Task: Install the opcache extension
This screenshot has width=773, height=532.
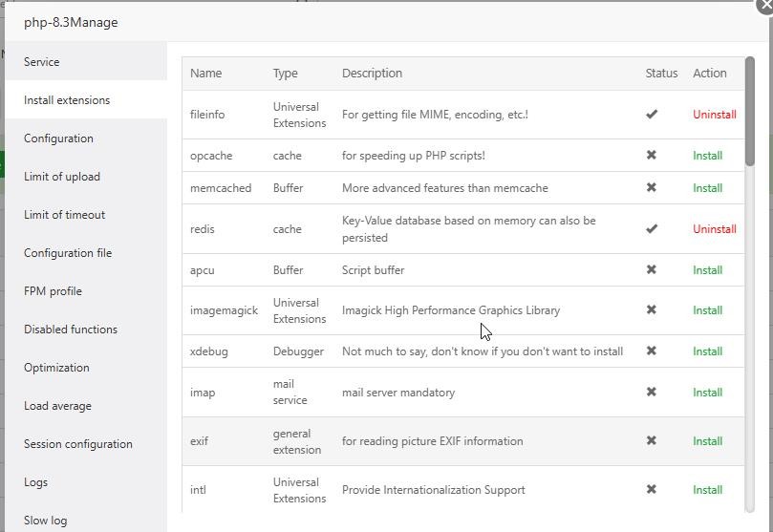Action: 707,156
